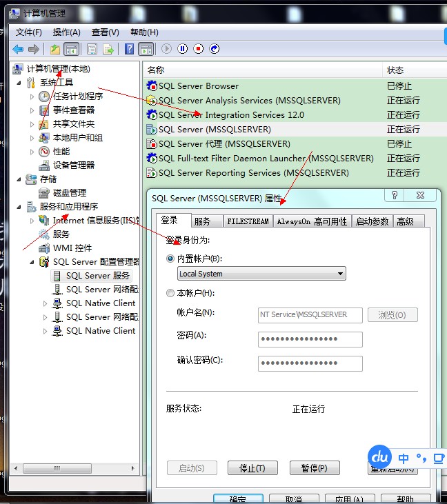
Task: Click the left tree horizontal scrollbar thumb
Action: click(57, 468)
